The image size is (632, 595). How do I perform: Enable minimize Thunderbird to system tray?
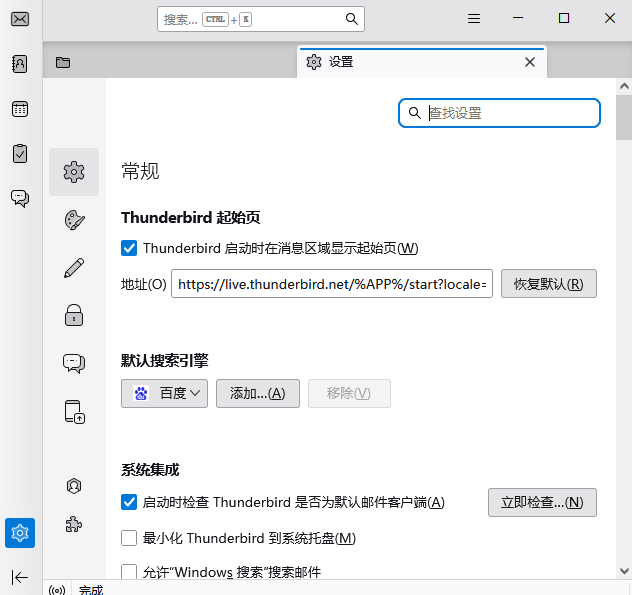pos(129,538)
